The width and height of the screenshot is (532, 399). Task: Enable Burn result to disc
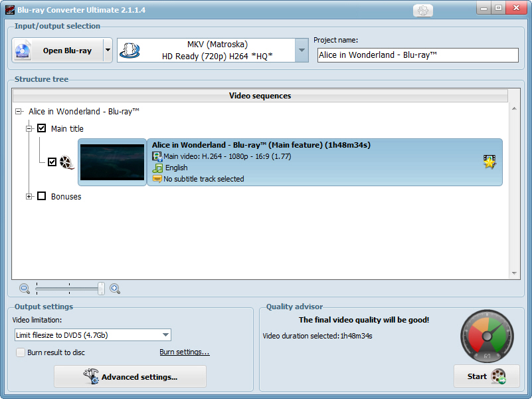click(21, 352)
